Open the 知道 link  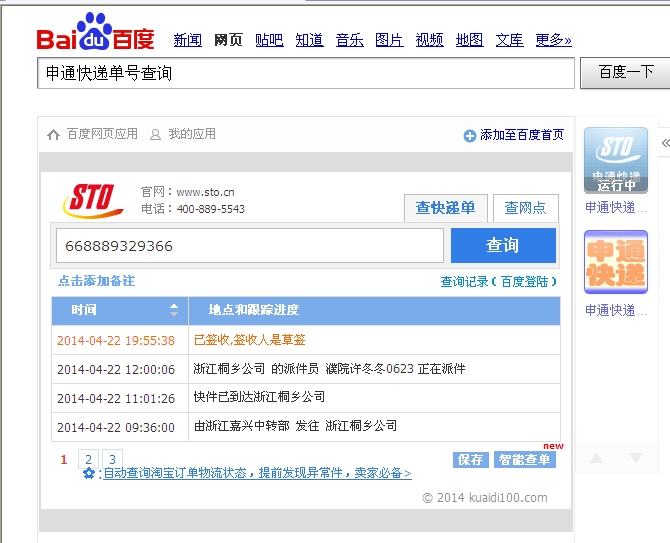tap(309, 40)
